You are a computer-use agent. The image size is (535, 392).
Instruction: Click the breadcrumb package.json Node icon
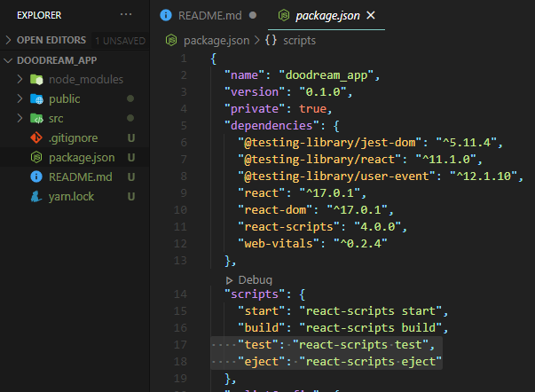pos(171,40)
